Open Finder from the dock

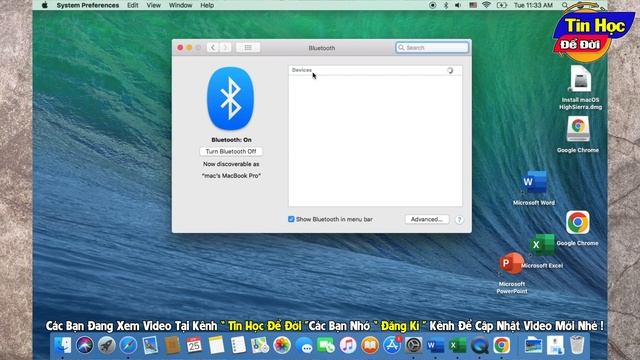click(63, 345)
